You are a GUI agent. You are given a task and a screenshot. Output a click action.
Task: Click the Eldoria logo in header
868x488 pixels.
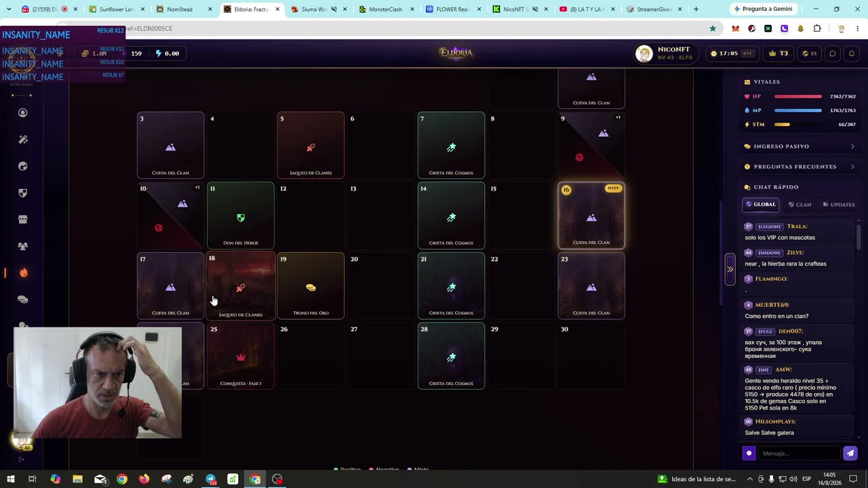(x=456, y=53)
